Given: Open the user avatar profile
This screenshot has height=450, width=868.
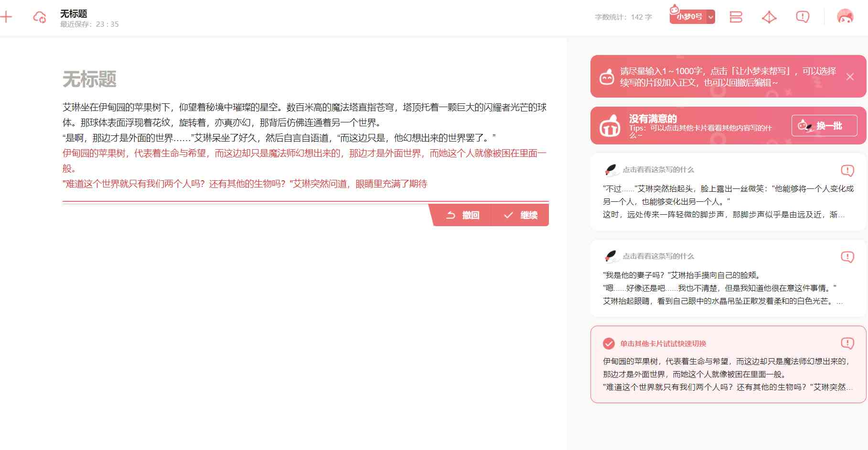Looking at the screenshot, I should click(x=845, y=17).
